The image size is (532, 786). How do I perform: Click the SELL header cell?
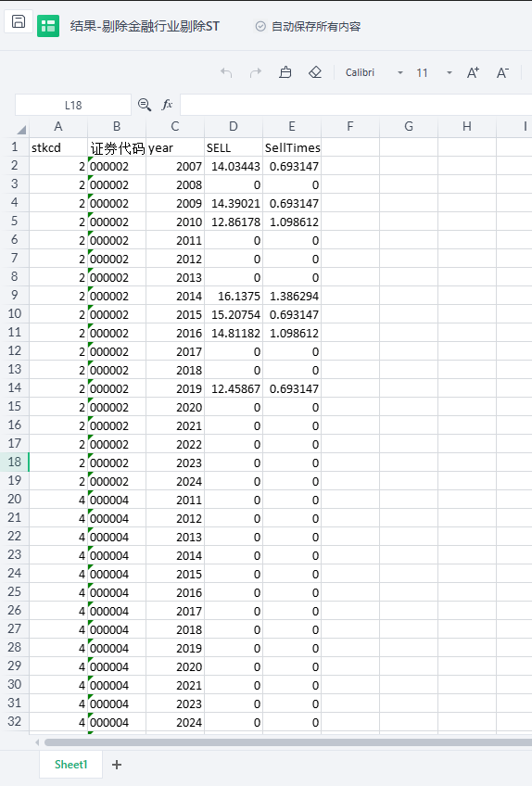[x=234, y=147]
